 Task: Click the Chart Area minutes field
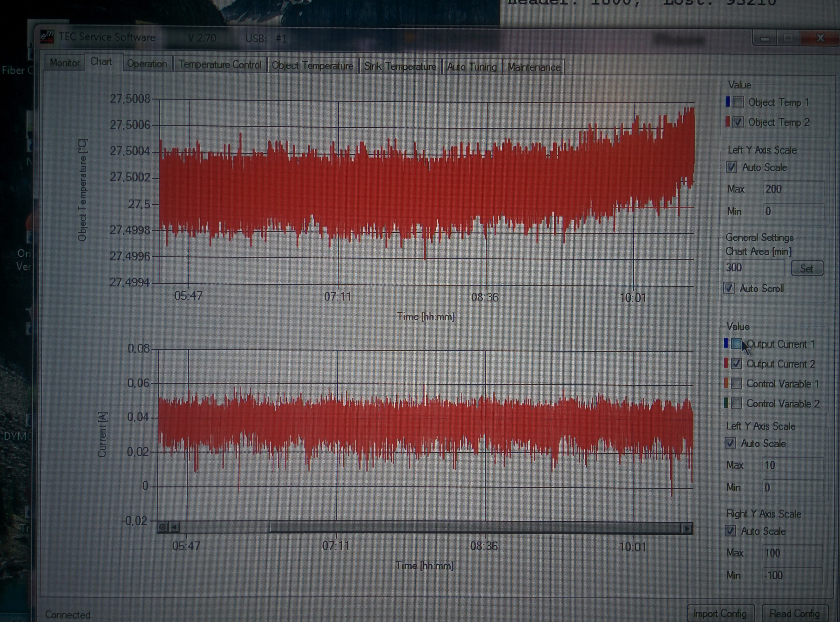754,268
